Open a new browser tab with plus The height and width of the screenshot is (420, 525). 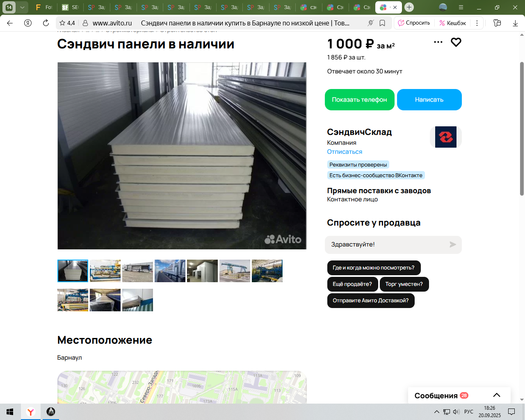coord(409,7)
